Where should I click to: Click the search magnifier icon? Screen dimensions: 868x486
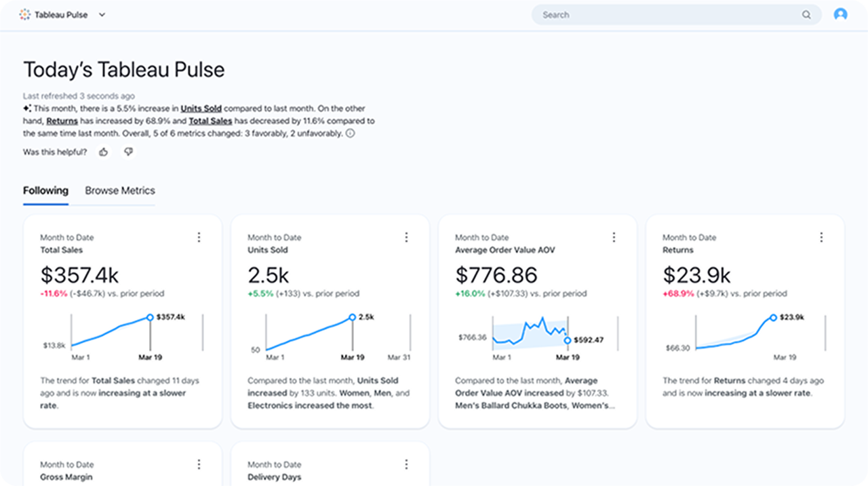click(806, 15)
